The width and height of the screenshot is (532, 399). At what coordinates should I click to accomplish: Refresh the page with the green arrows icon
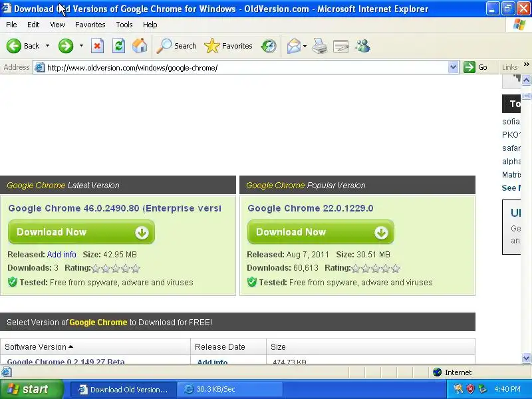119,46
